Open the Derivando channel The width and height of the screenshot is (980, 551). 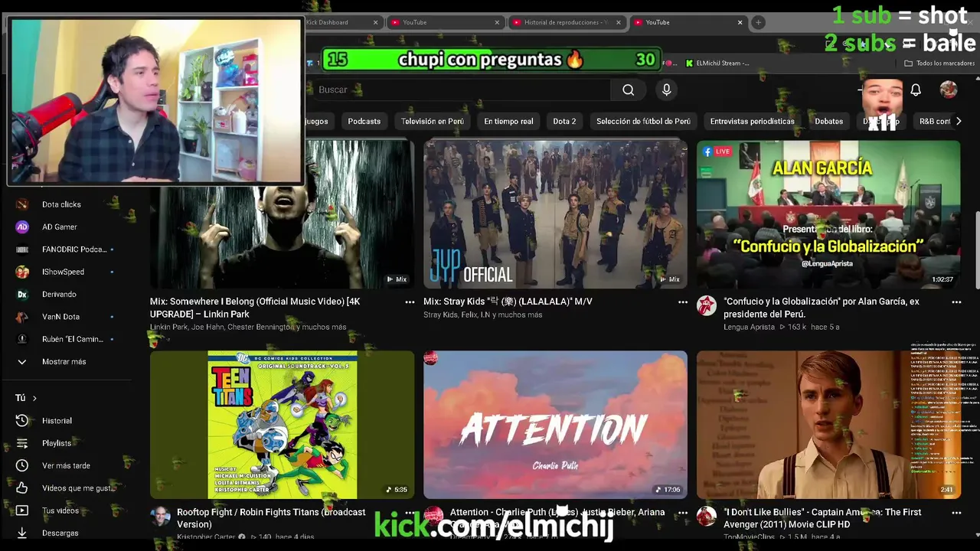[59, 294]
